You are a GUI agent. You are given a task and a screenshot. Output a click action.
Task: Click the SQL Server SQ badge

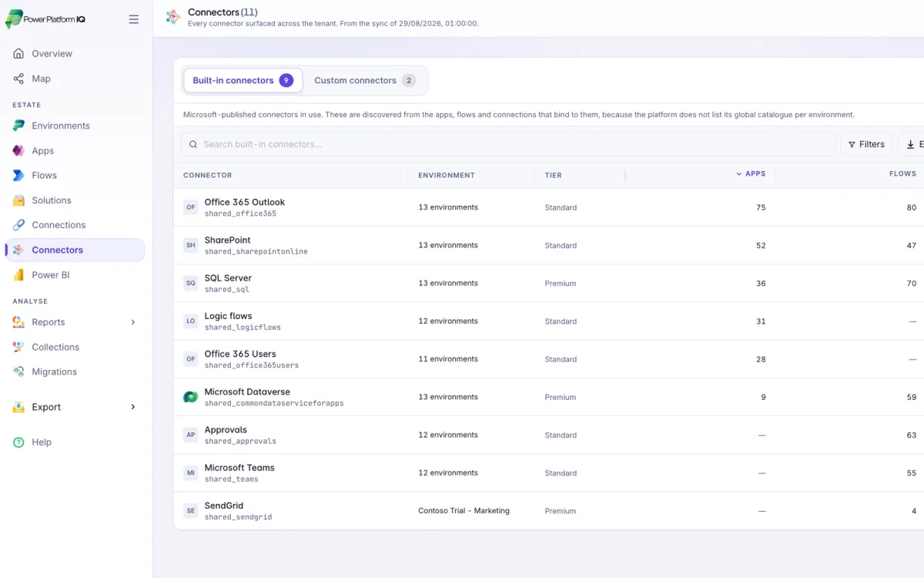click(190, 284)
